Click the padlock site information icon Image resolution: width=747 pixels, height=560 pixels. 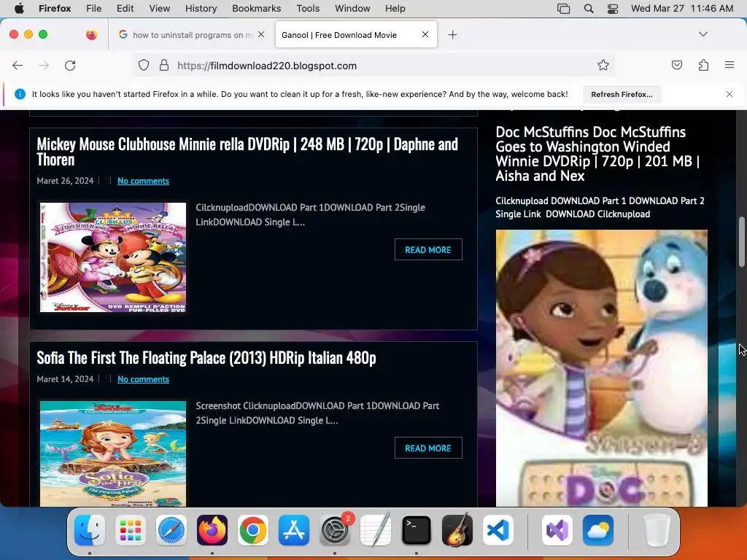pos(164,66)
